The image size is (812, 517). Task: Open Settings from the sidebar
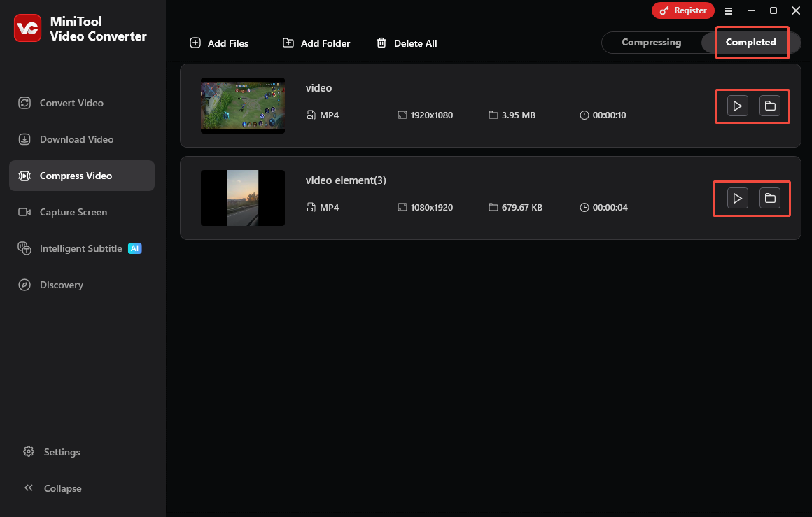(x=52, y=452)
